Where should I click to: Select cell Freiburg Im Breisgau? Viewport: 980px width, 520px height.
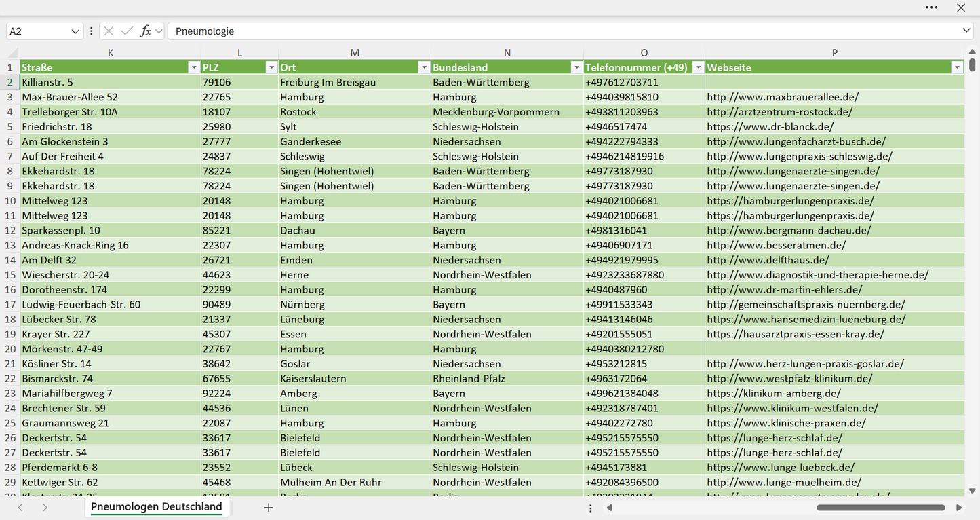pyautogui.click(x=355, y=82)
